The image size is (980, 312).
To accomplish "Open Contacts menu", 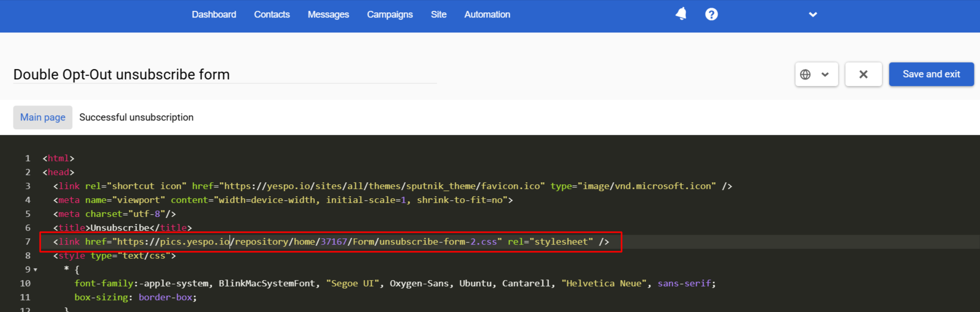I will click(272, 14).
